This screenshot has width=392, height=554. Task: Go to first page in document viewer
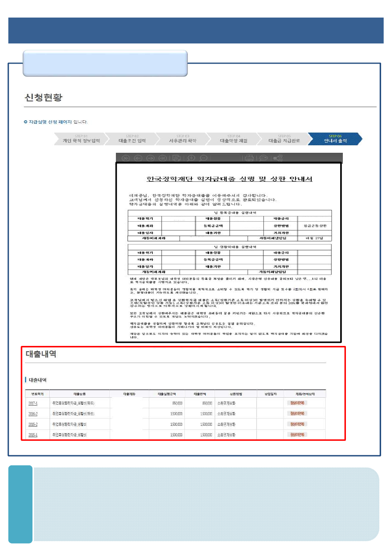click(126, 158)
